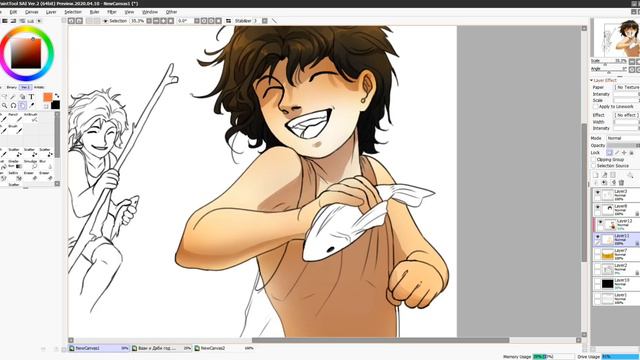
Task: Hide Layer8 with its eye toggle
Action: pyautogui.click(x=598, y=207)
